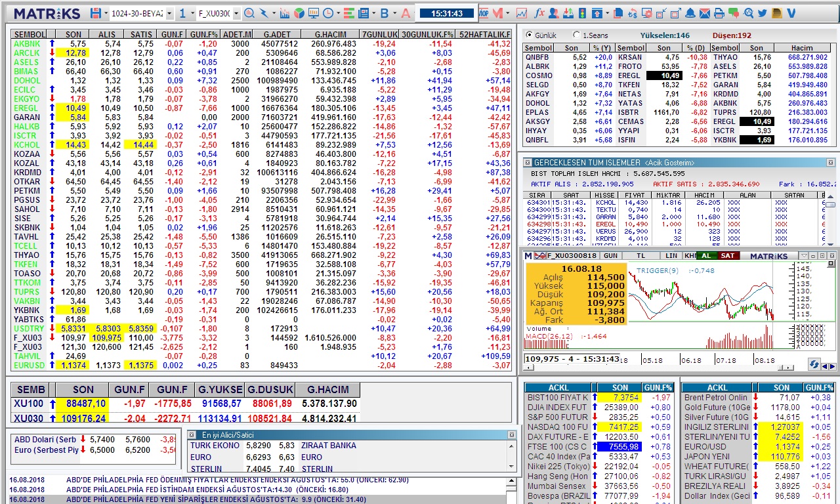Open the red-green depth bars icon
Viewport: 840px width, 504px height.
(348, 13)
